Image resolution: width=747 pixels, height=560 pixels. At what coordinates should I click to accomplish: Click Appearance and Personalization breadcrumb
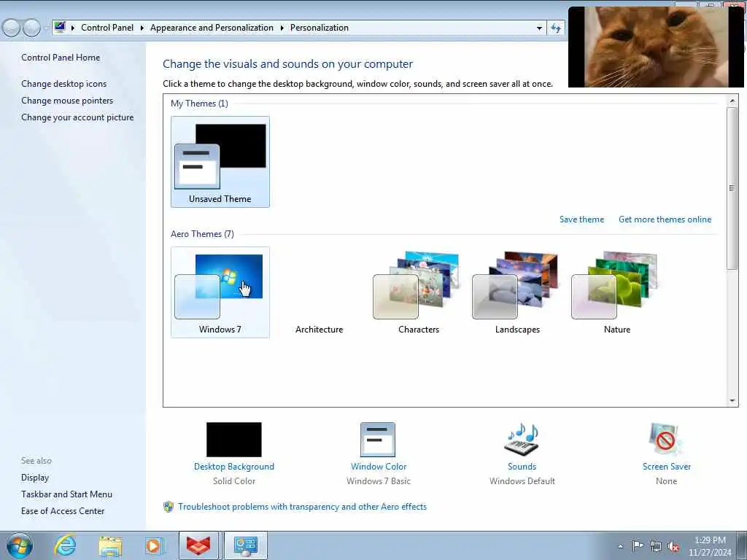pyautogui.click(x=212, y=28)
